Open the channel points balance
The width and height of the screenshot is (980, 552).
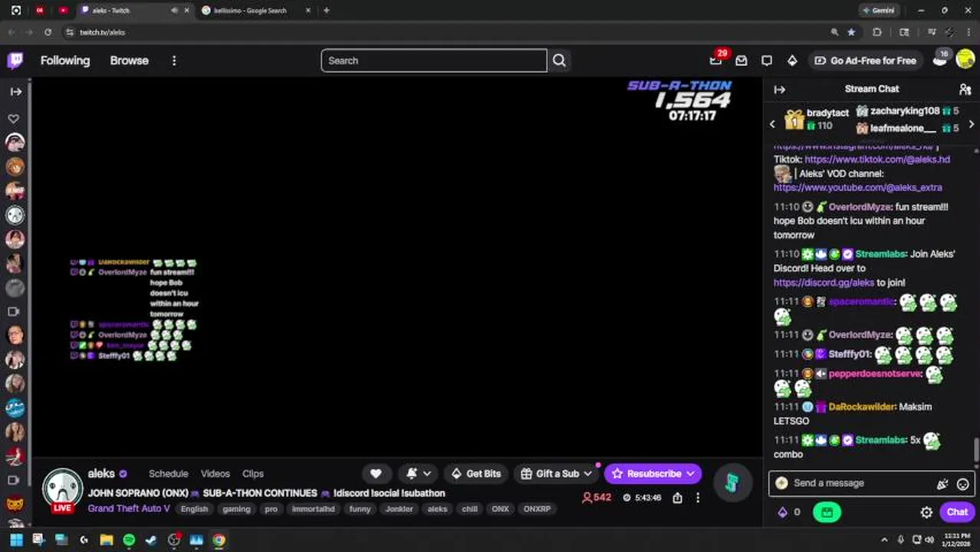[x=789, y=512]
